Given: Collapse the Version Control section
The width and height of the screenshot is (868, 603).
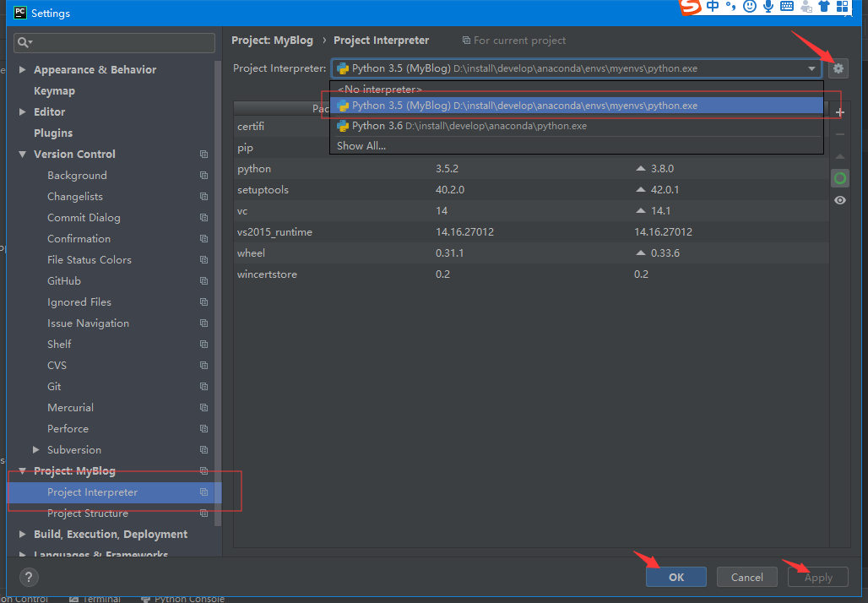Looking at the screenshot, I should 23,155.
